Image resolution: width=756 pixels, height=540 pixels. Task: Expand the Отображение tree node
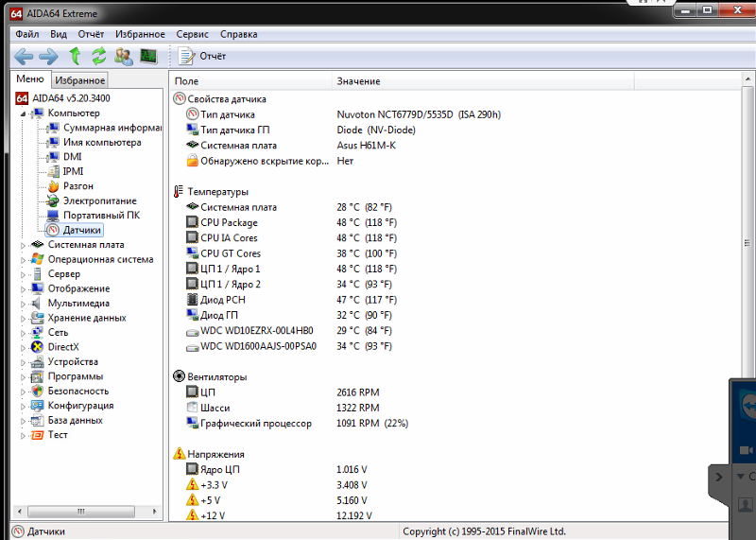(x=23, y=289)
